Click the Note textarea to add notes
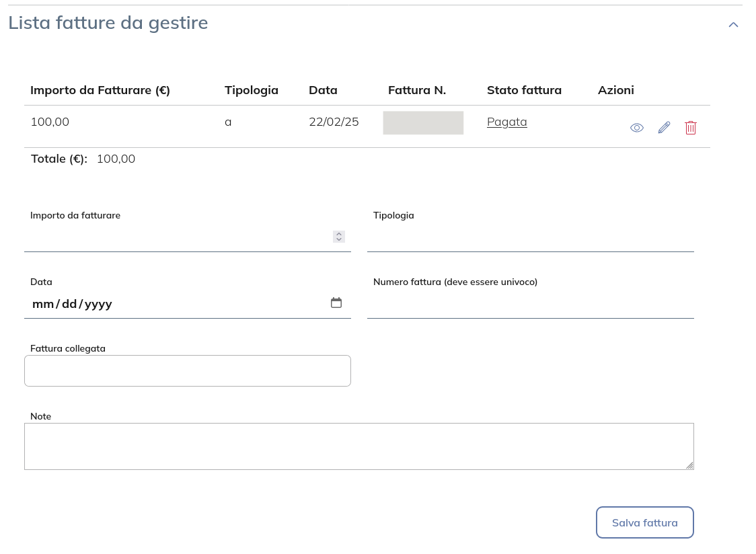756x554 pixels. pos(359,446)
